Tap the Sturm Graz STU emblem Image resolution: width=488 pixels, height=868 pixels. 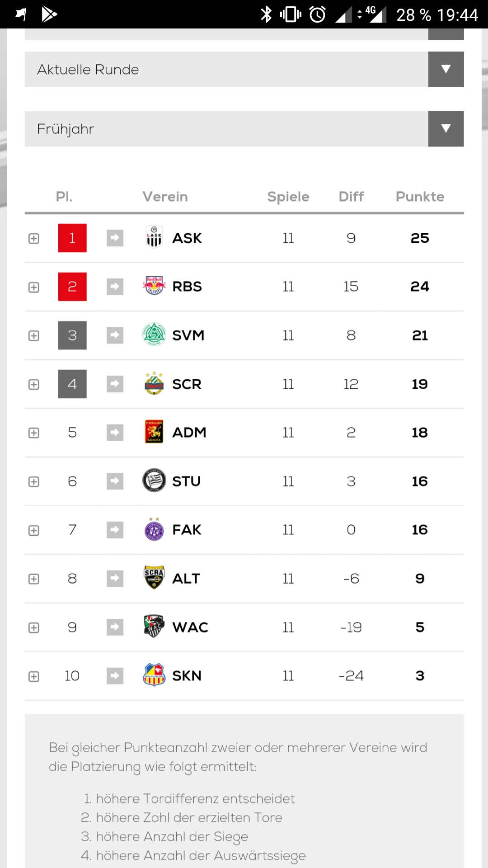[x=154, y=481]
